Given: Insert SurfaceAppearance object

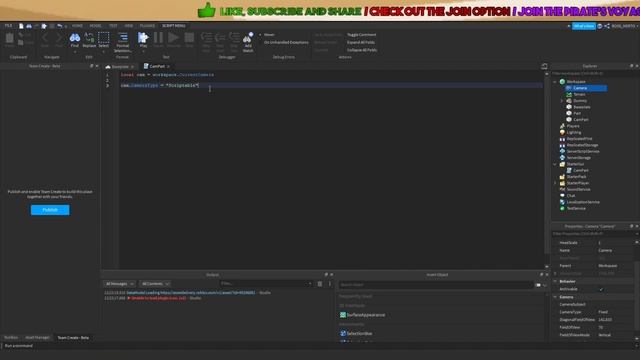Looking at the screenshot, I should pos(362,315).
